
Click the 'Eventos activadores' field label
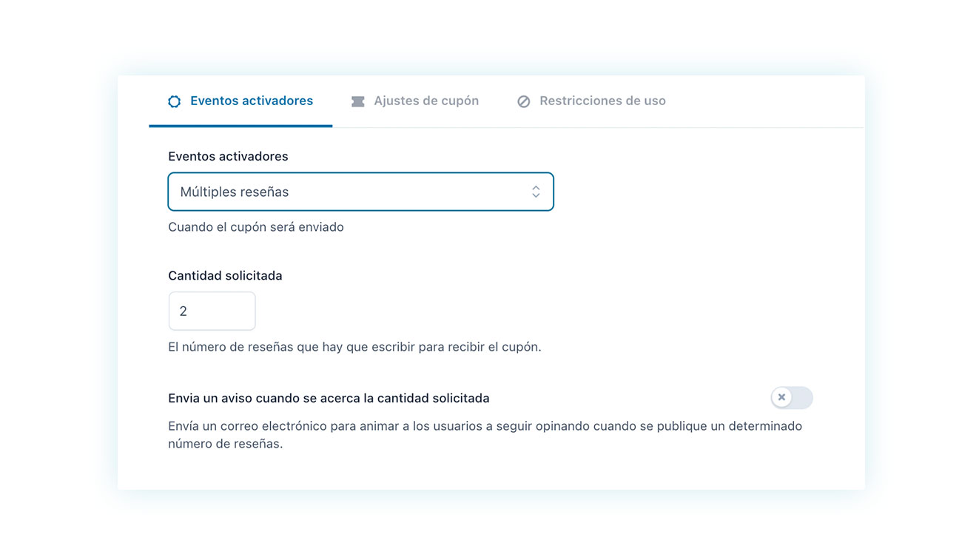228,156
